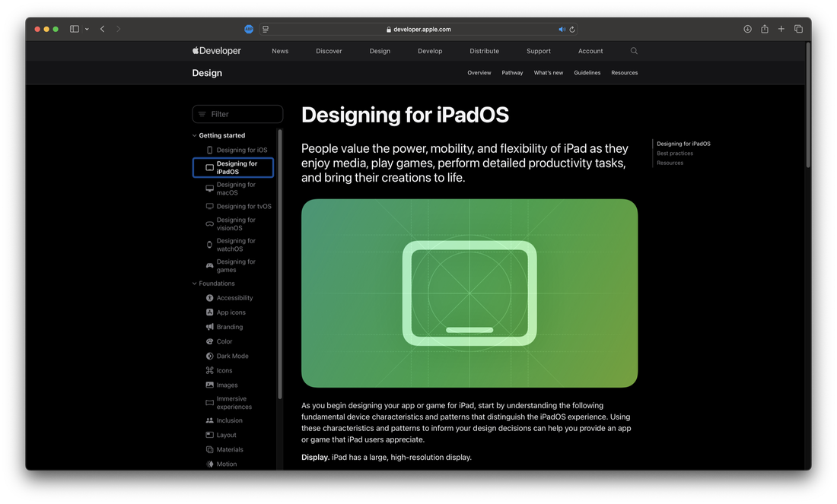Open the Layout icon in sidebar

click(x=209, y=435)
